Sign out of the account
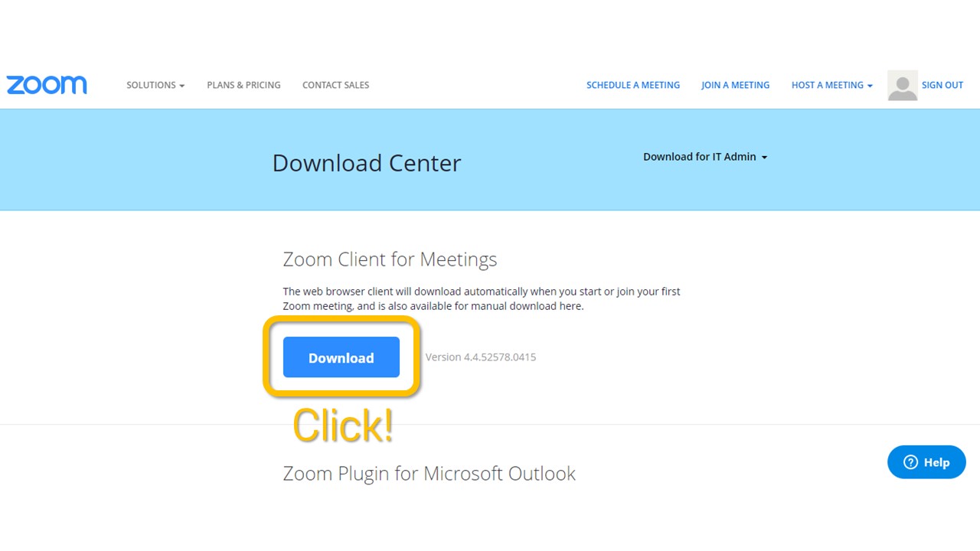 pos(942,85)
